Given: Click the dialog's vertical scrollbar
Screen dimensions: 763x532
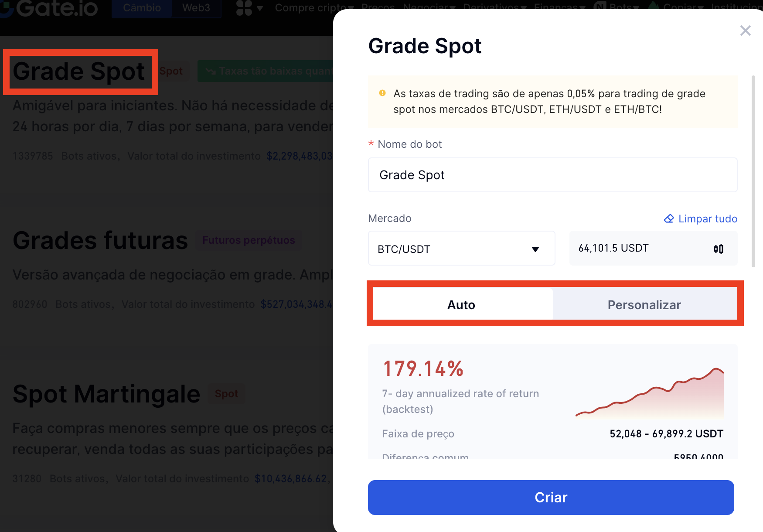Looking at the screenshot, I should click(x=753, y=171).
